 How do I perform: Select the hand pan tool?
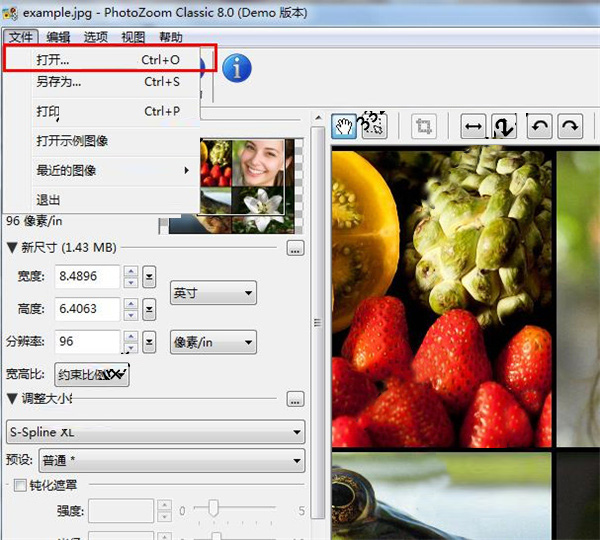(344, 126)
